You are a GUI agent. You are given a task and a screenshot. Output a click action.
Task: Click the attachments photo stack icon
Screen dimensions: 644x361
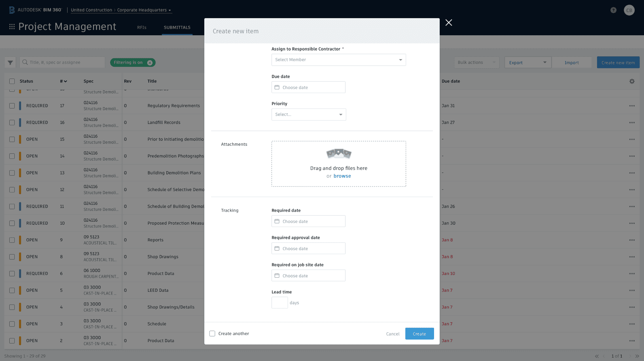point(339,154)
